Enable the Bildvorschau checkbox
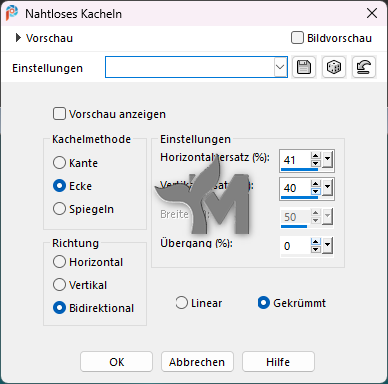This screenshot has width=388, height=384. pyautogui.click(x=297, y=38)
